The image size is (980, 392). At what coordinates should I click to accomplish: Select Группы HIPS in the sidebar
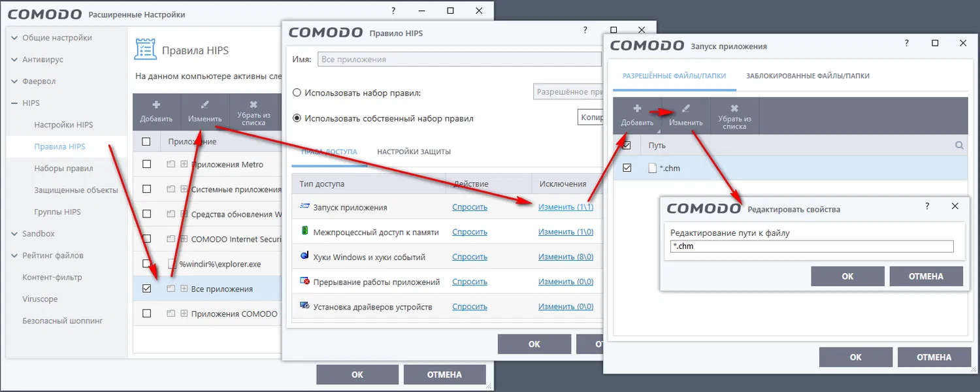[57, 212]
